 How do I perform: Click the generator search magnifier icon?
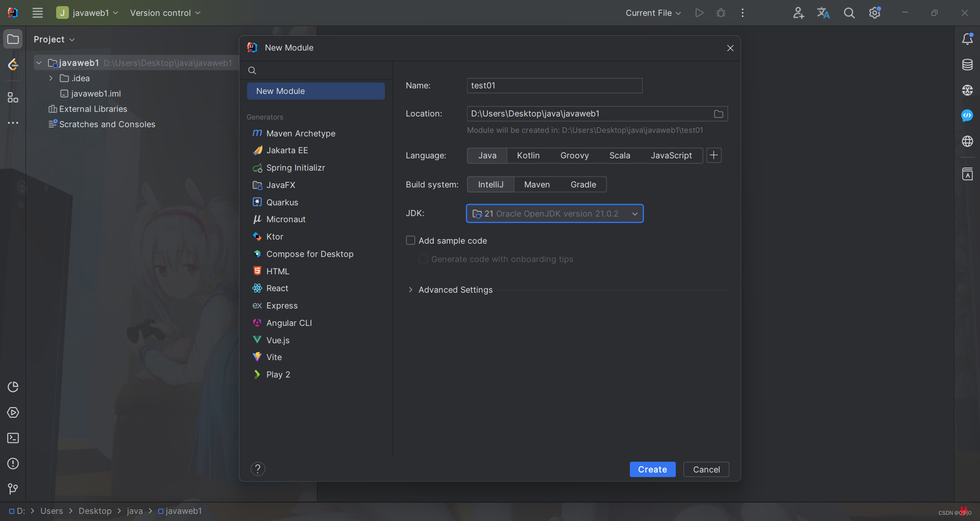252,70
